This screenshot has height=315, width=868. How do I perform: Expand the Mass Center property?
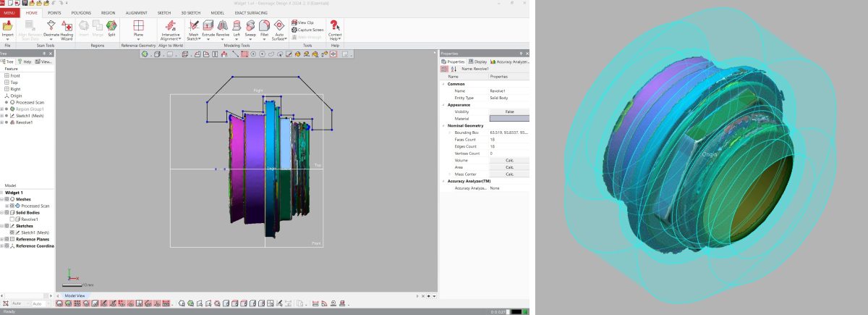point(449,174)
